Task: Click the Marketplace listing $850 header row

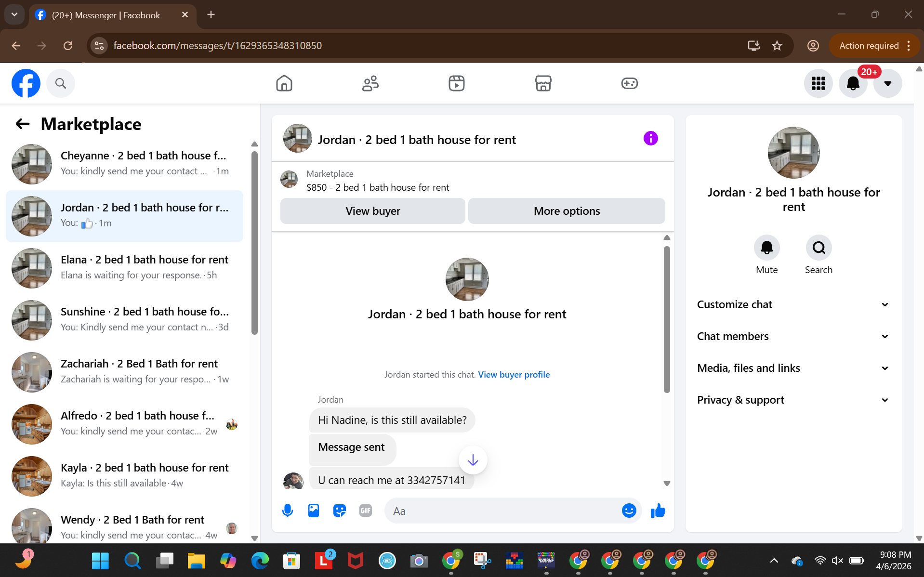Action: (x=473, y=180)
